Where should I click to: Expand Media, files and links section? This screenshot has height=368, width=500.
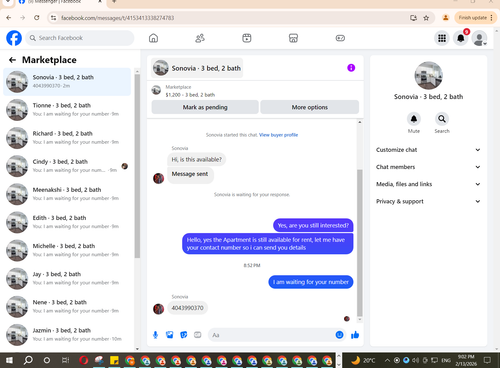428,184
